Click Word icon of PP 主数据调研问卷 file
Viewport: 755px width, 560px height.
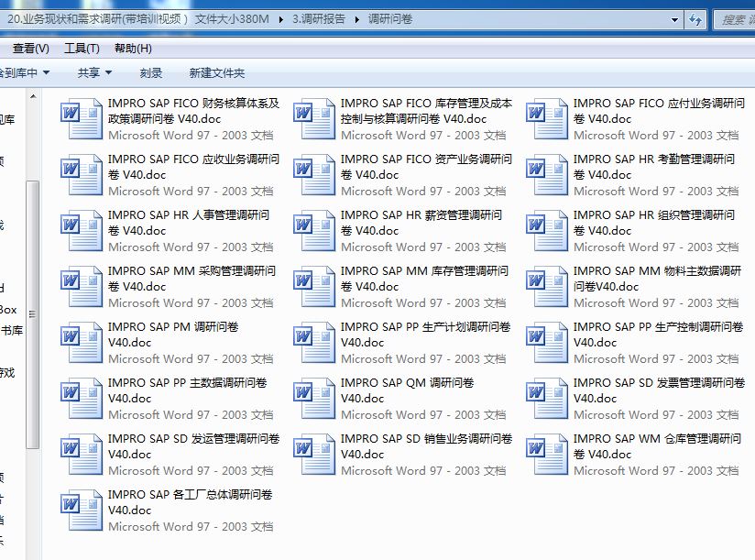click(82, 398)
